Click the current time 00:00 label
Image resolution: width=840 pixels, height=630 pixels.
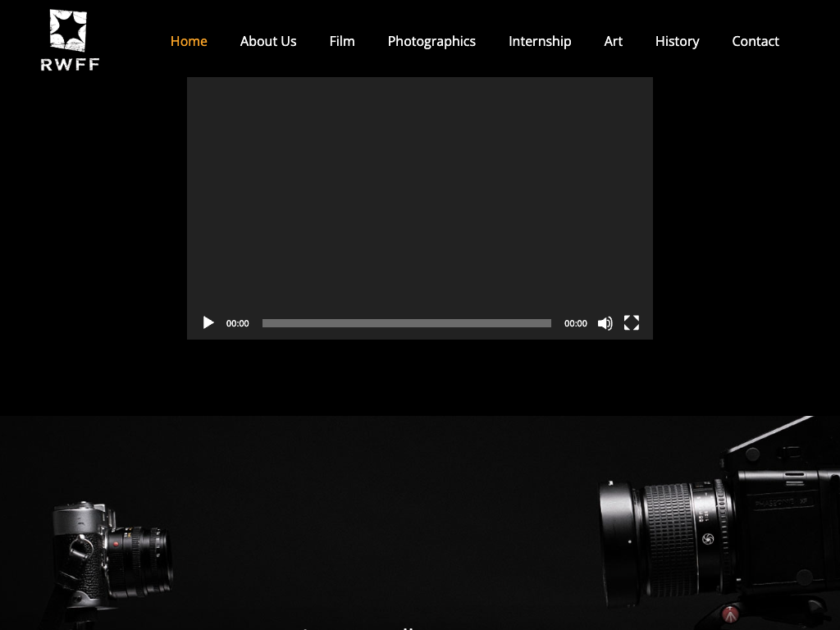[x=237, y=323]
